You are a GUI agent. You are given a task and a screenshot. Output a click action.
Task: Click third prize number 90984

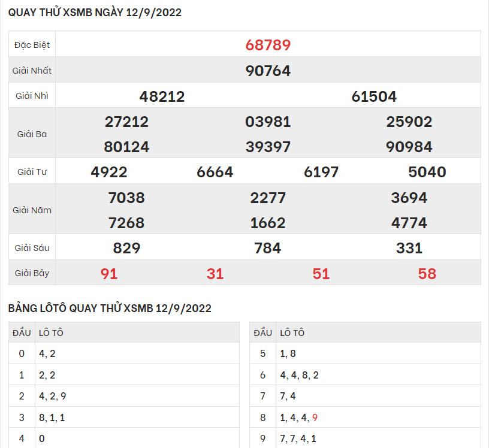click(x=409, y=147)
